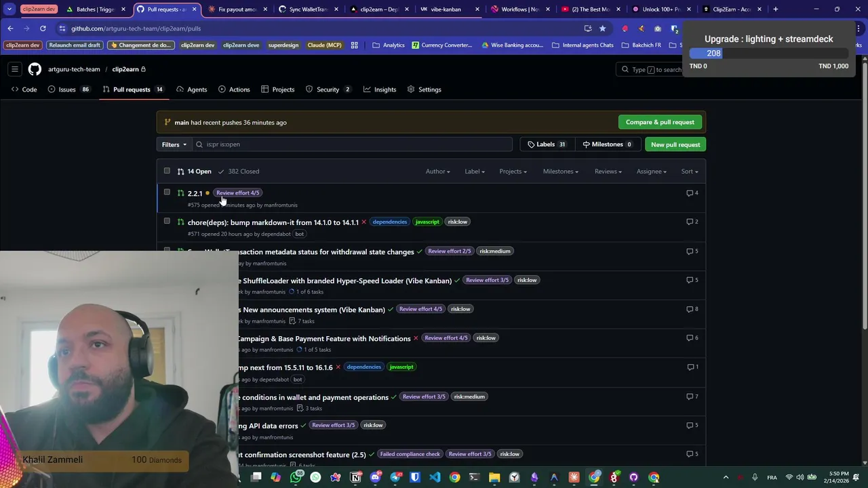Viewport: 868px width, 488px height.
Task: Open Discord from the taskbar
Action: click(x=376, y=477)
